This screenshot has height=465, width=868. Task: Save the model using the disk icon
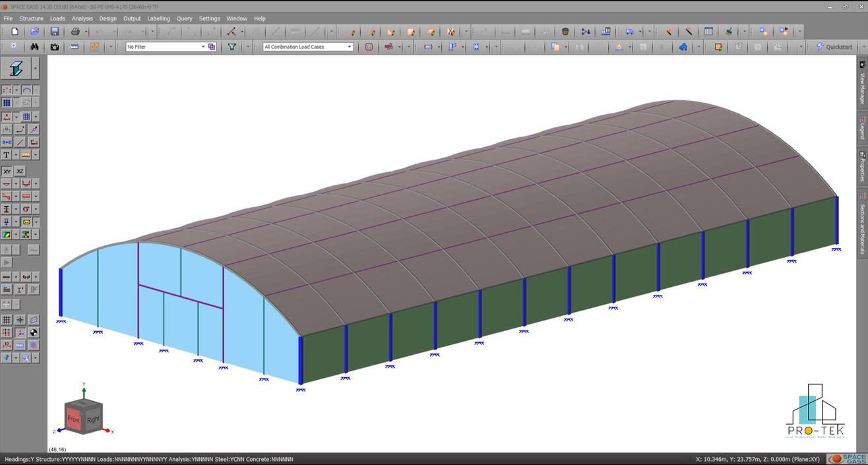55,32
